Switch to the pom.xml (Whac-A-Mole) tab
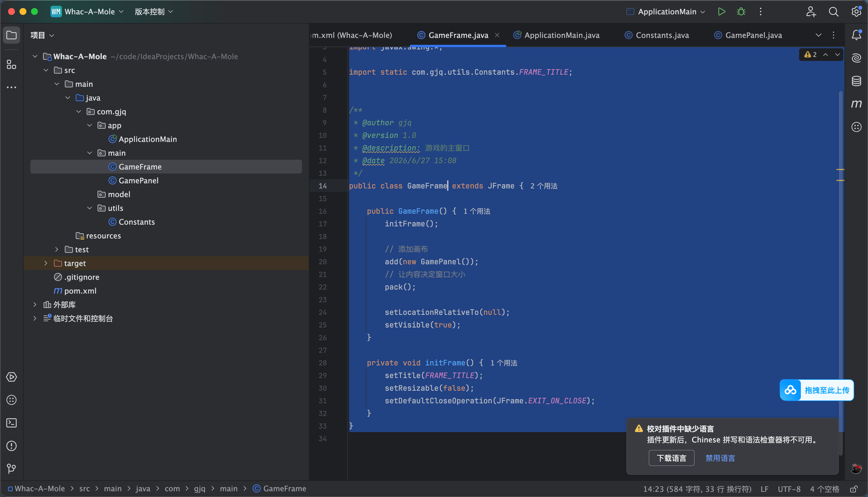 [352, 35]
